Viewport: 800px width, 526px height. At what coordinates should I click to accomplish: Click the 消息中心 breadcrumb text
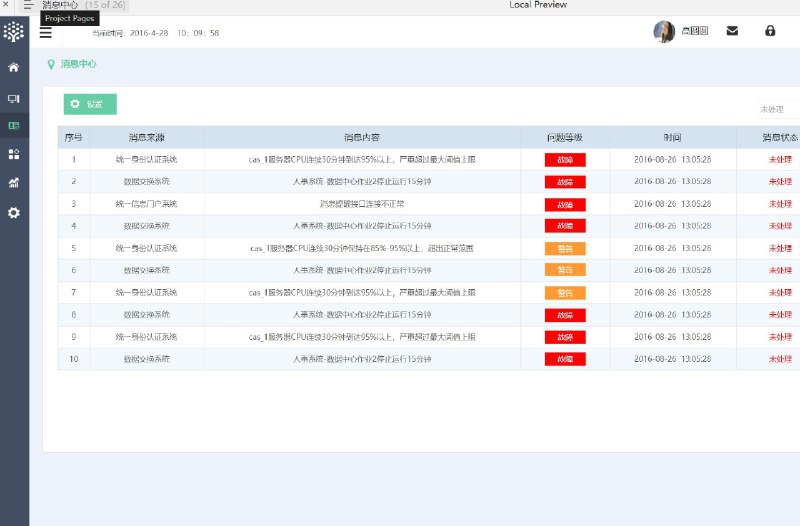pyautogui.click(x=79, y=64)
